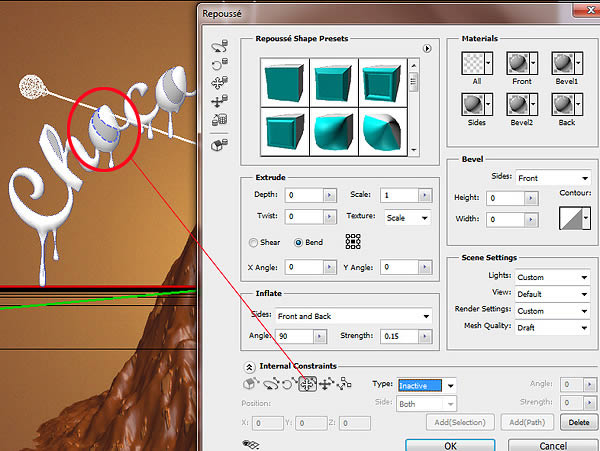Open the Mesh Quality dropdown set to Draft
Image resolution: width=600 pixels, height=451 pixels.
pos(552,328)
